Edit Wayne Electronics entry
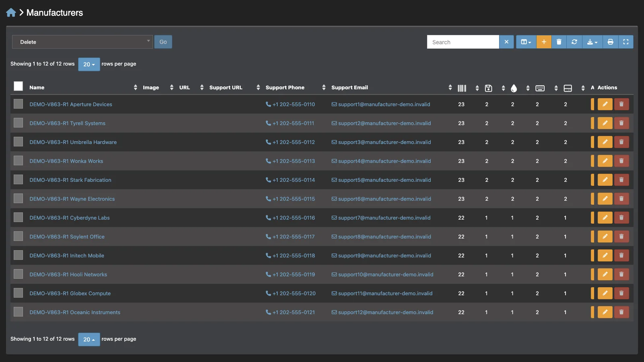This screenshot has width=644, height=362. pos(605,199)
